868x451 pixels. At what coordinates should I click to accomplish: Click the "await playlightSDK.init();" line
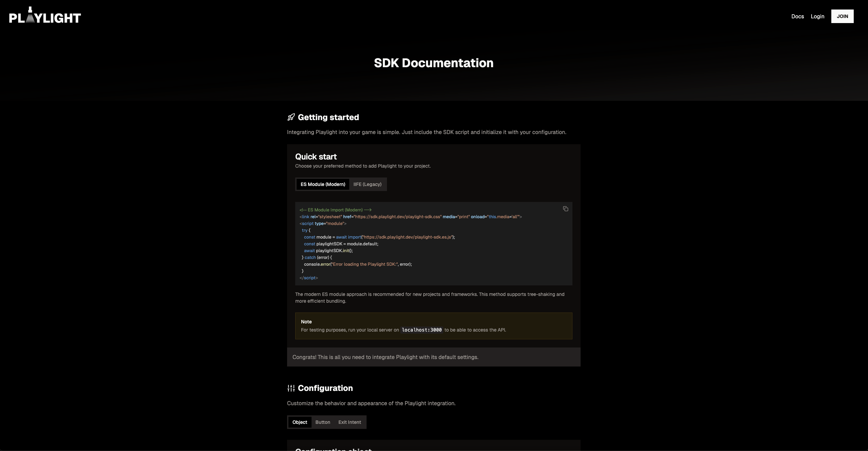pos(328,250)
